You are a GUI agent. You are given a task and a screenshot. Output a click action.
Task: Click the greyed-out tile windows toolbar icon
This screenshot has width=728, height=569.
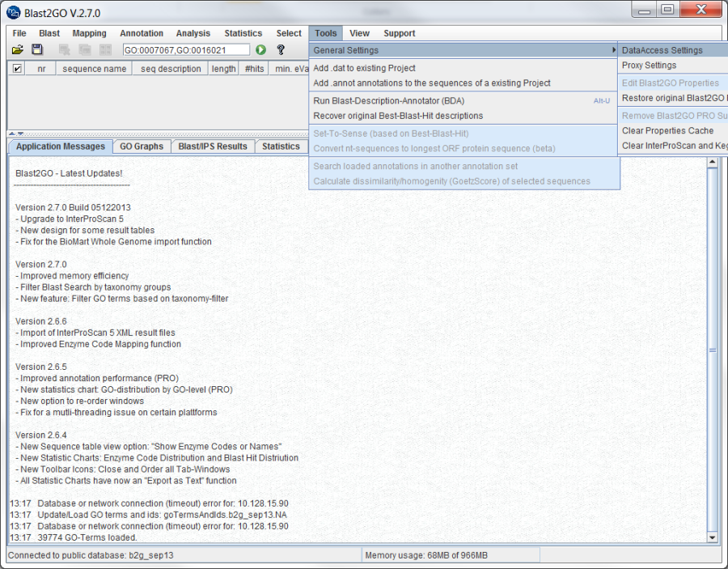105,49
